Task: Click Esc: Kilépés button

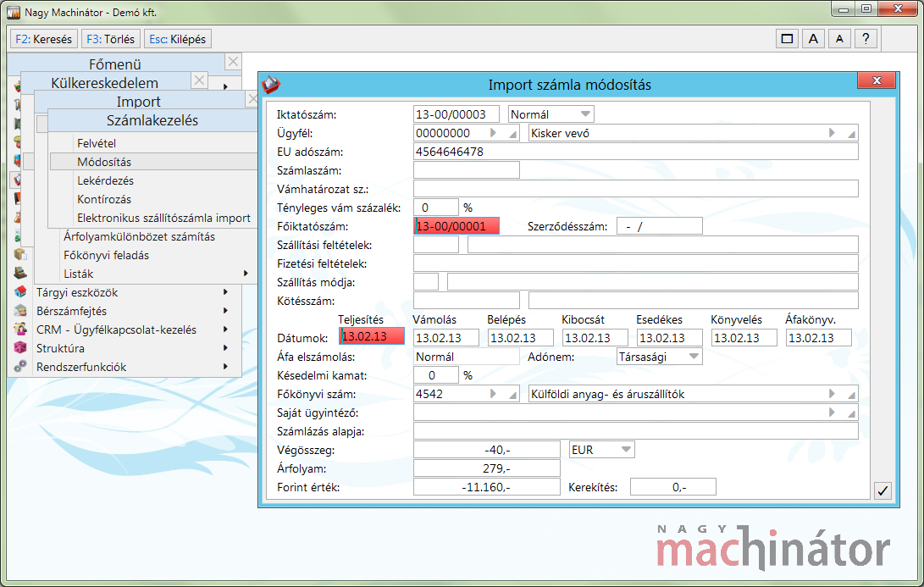Action: (x=177, y=39)
